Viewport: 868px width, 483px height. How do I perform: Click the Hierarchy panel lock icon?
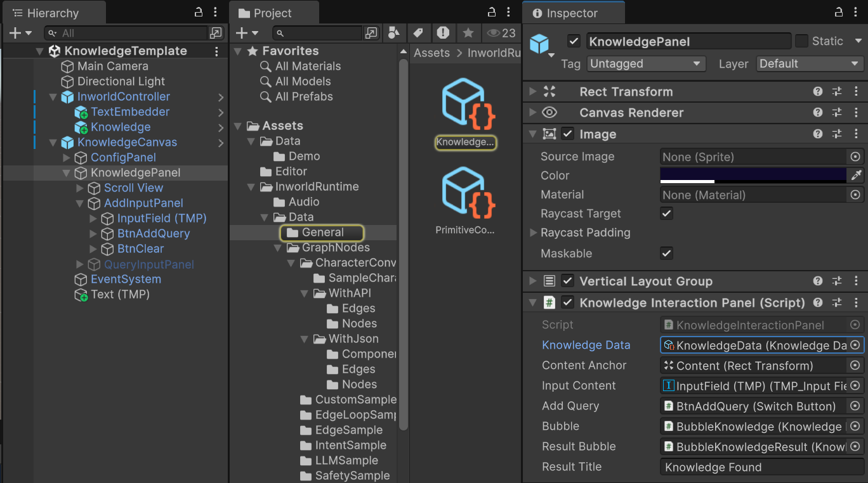pos(199,12)
